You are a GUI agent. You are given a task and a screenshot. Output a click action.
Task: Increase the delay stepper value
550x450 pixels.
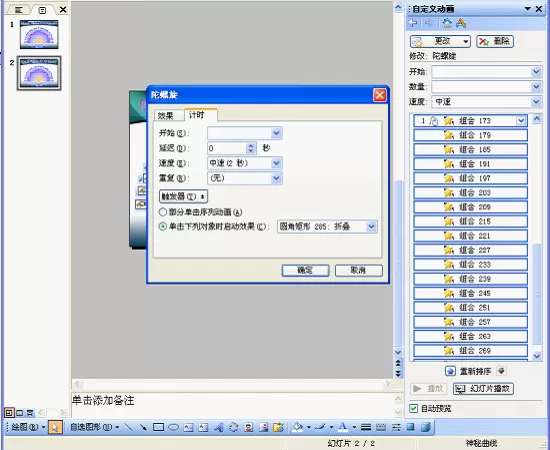[251, 146]
